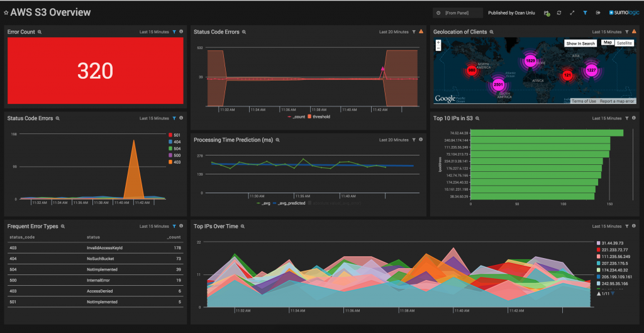
Task: Open magnifier beside Top 10 IPs in S3
Action: (x=477, y=118)
